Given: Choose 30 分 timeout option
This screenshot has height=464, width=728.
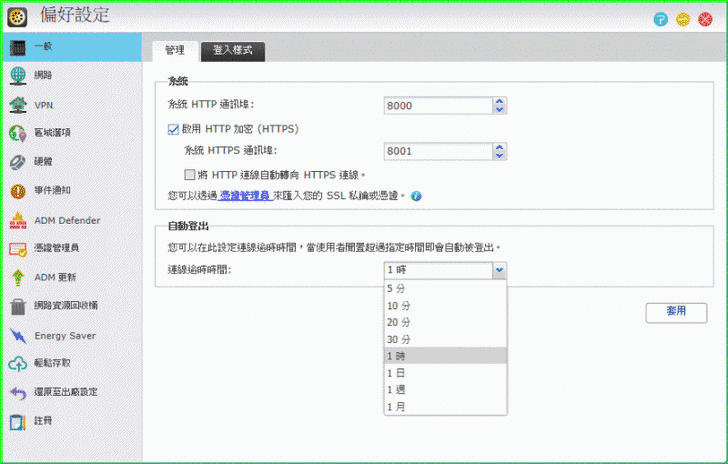Looking at the screenshot, I should (x=445, y=339).
